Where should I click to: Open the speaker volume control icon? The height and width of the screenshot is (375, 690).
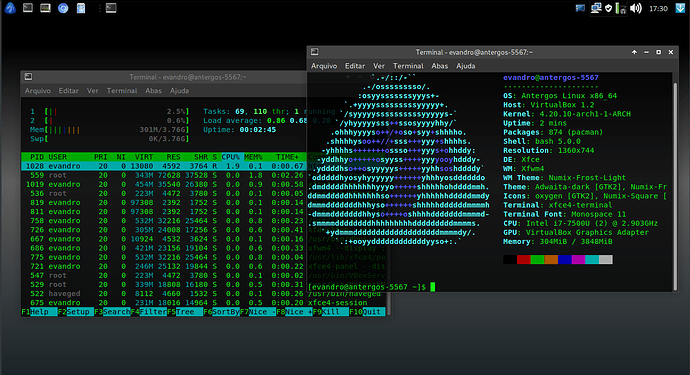pos(636,8)
